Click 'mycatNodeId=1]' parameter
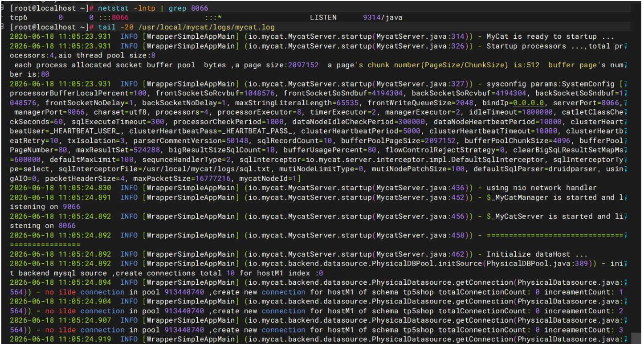644x344 pixels. [x=270, y=178]
